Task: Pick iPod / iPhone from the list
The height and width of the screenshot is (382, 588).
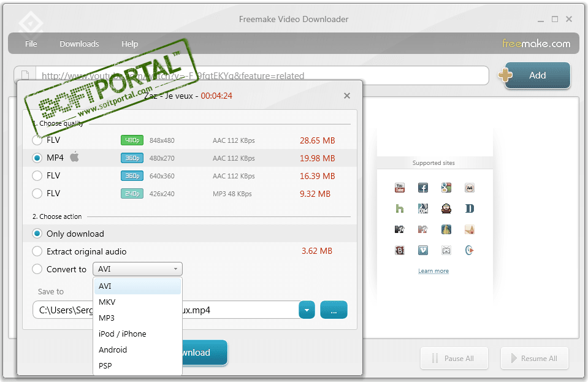Action: [137, 334]
